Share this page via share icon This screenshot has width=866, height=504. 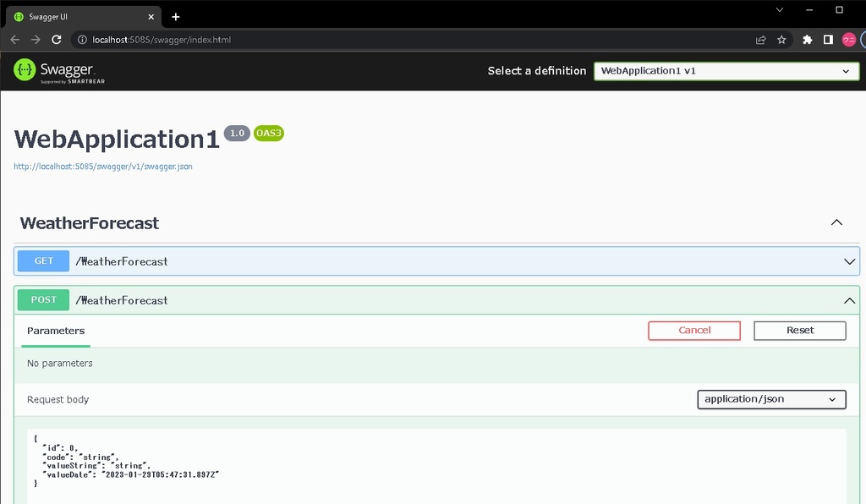pos(760,40)
